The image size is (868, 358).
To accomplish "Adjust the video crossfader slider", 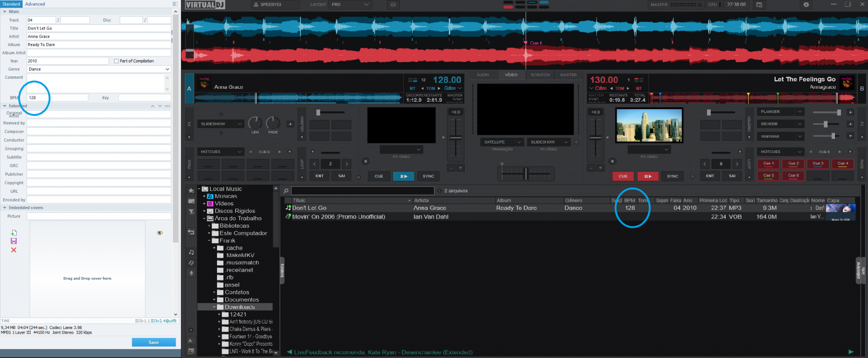I will coord(526,173).
